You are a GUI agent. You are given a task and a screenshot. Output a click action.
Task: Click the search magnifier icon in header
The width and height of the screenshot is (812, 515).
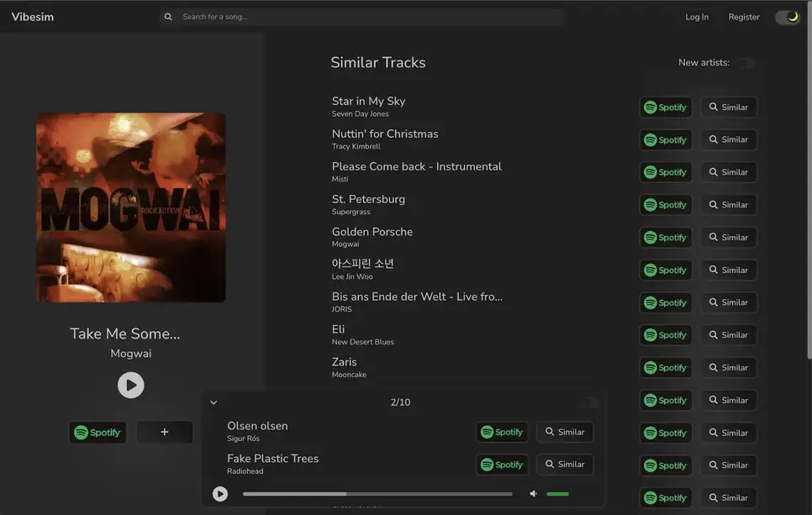[168, 17]
